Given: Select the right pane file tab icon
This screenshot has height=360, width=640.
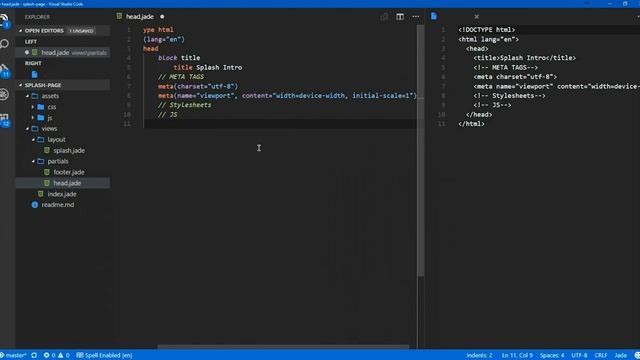Looking at the screenshot, I should click(x=434, y=16).
